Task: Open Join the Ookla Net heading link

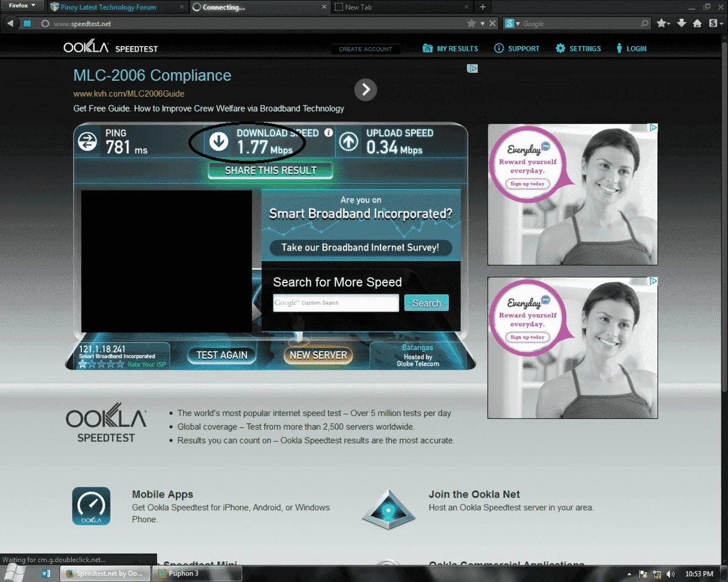Action: pyautogui.click(x=474, y=495)
